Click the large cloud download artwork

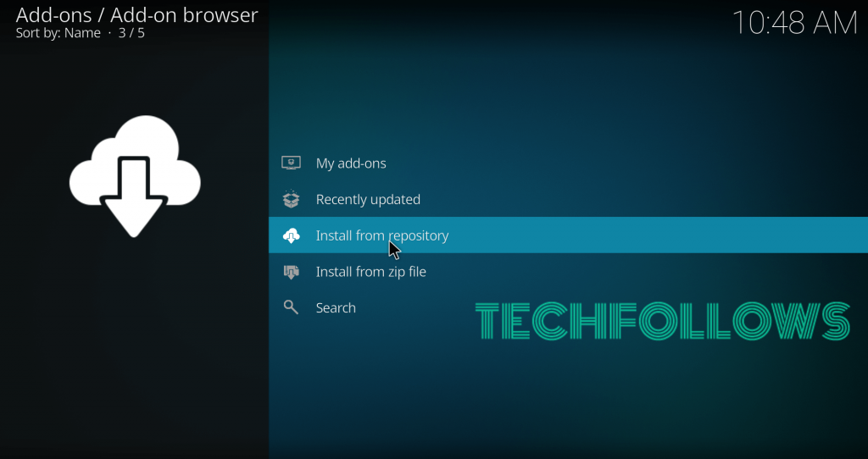(135, 176)
